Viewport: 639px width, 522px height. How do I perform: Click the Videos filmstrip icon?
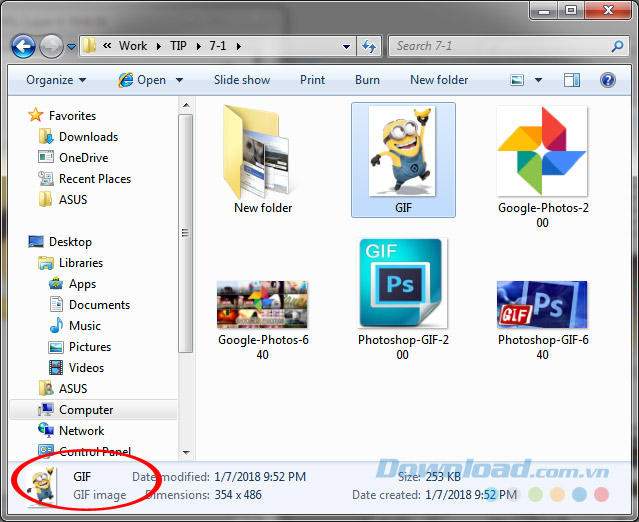click(x=56, y=368)
